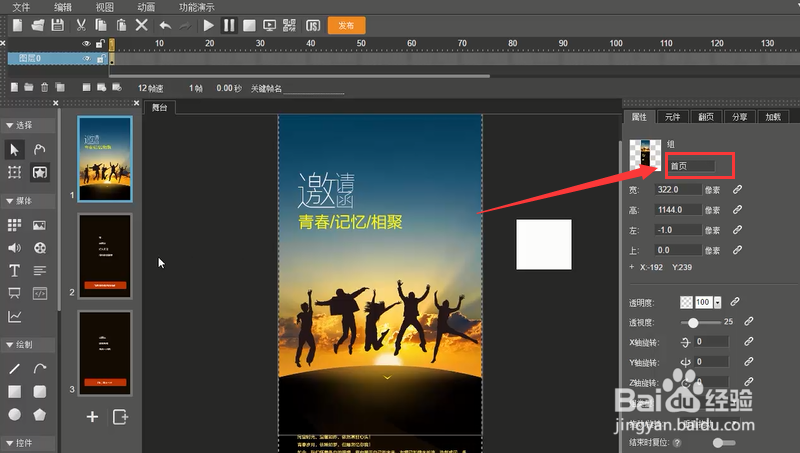800x453 pixels.
Task: Save the project with the floppy disk icon
Action: pyautogui.click(x=58, y=25)
